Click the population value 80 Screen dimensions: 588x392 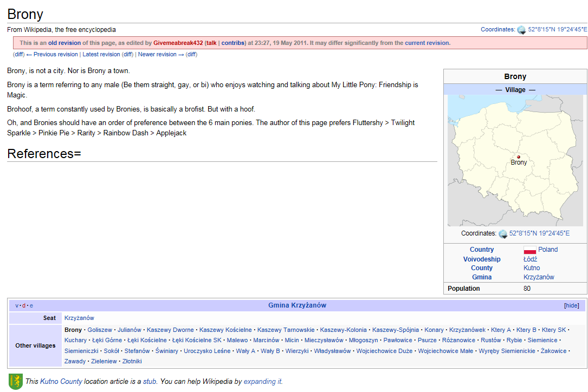click(527, 288)
